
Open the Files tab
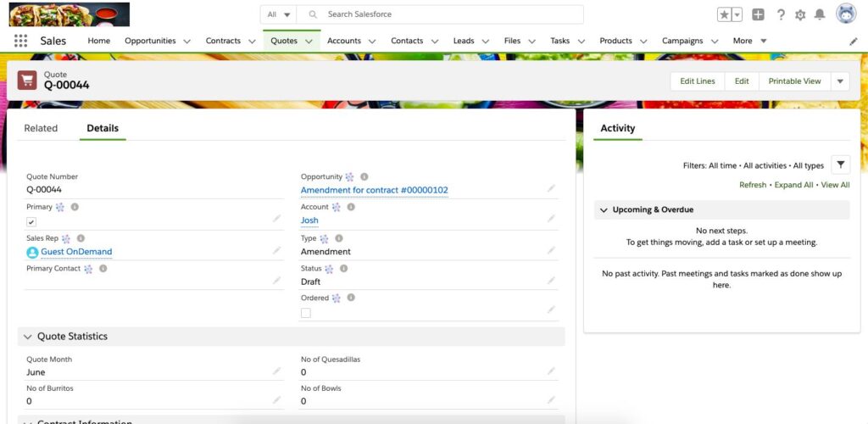(512, 41)
